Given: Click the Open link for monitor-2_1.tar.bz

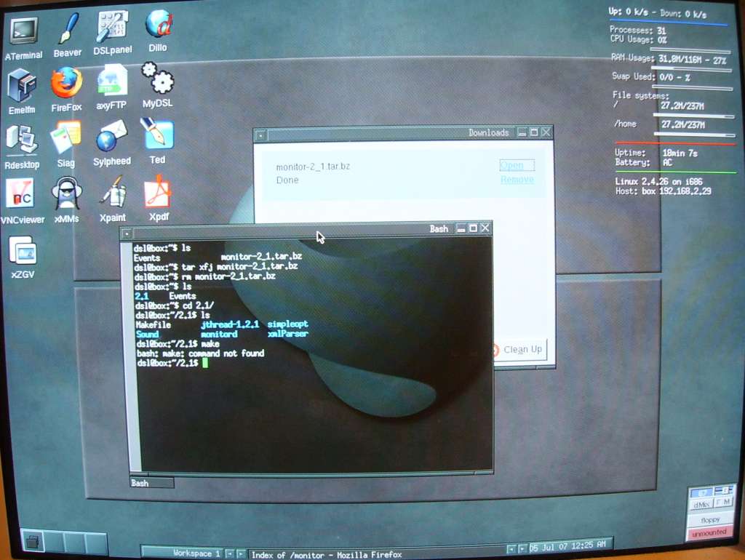Looking at the screenshot, I should pos(517,165).
